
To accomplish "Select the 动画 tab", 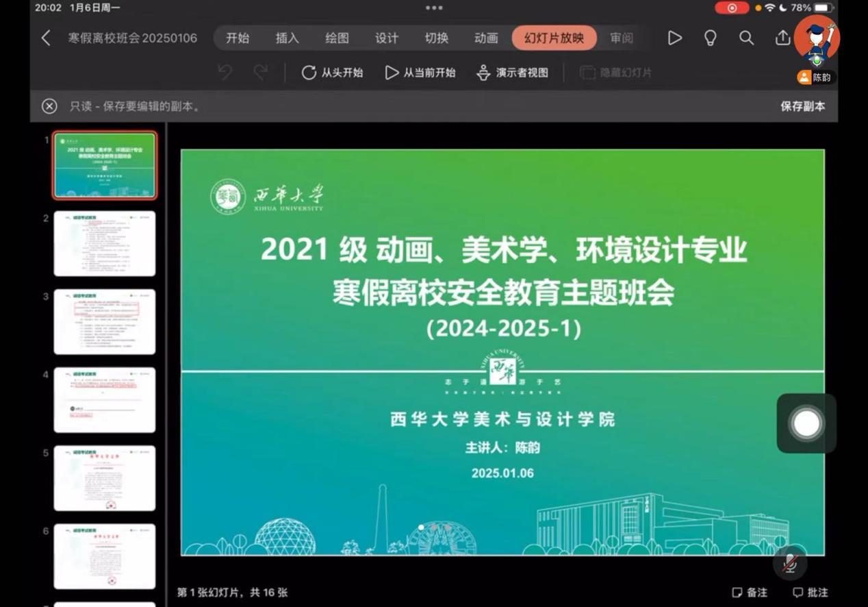I will click(x=486, y=38).
